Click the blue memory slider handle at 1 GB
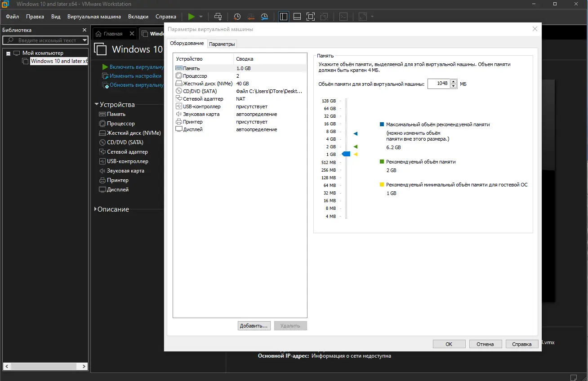The width and height of the screenshot is (588, 381). coord(346,154)
